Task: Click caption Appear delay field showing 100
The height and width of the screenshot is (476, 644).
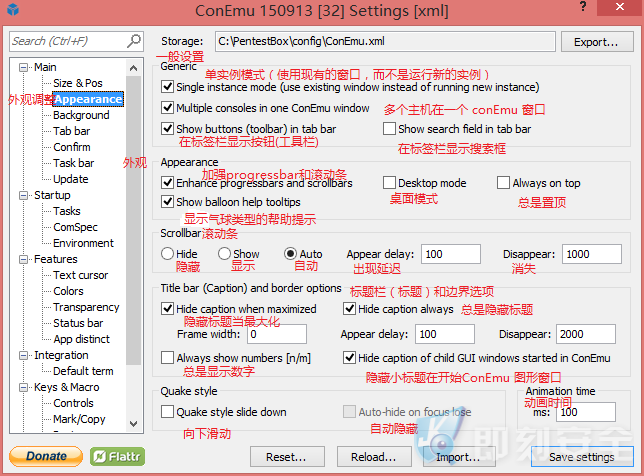Action: click(445, 334)
